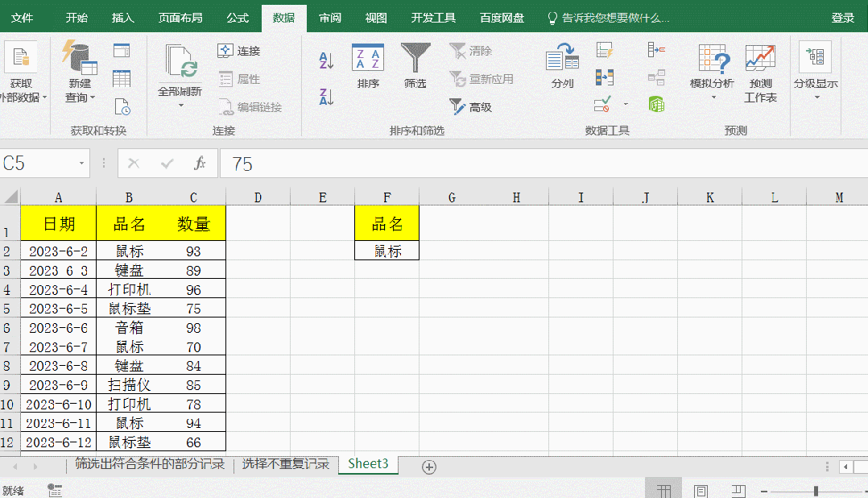Open the New Query (新建查询) icon
Image resolution: width=868 pixels, height=498 pixels.
coord(80,57)
